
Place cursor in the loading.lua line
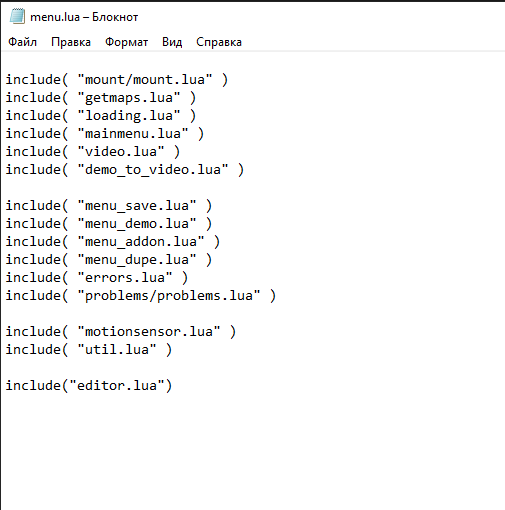(101, 116)
